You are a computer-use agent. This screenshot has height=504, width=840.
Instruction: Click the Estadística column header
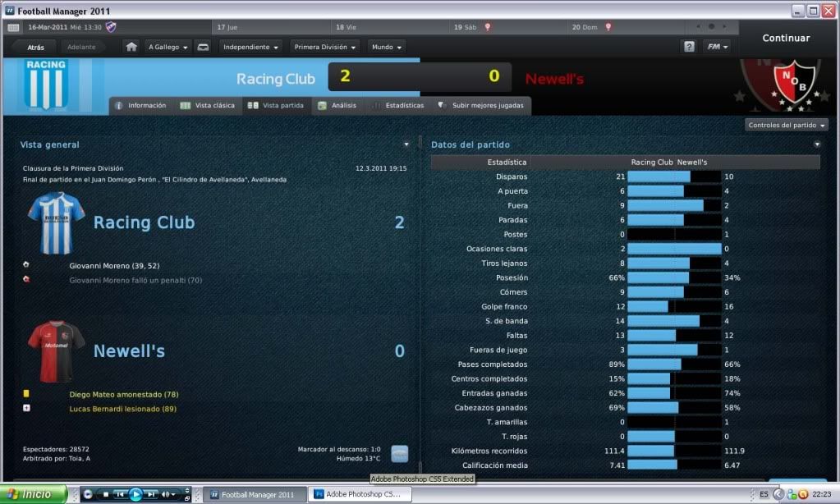507,163
